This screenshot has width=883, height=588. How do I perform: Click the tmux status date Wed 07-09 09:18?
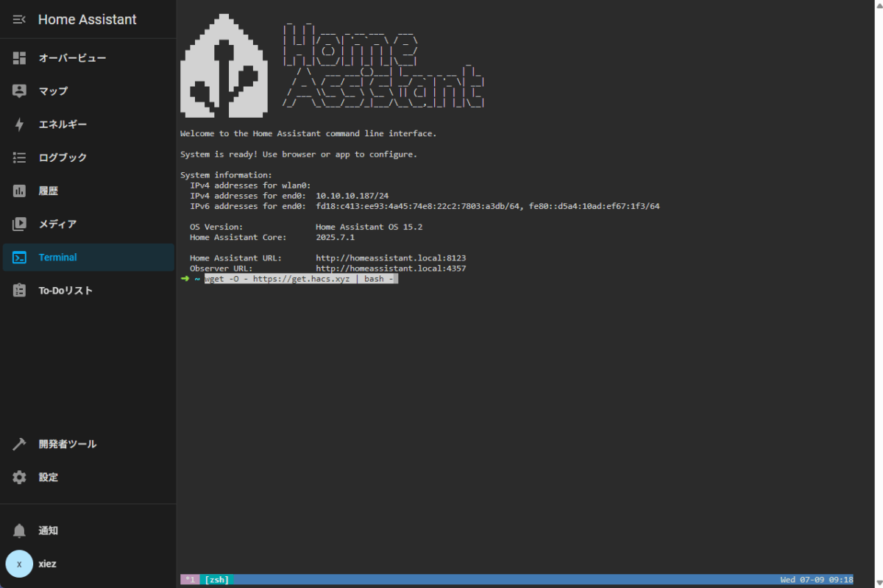817,580
